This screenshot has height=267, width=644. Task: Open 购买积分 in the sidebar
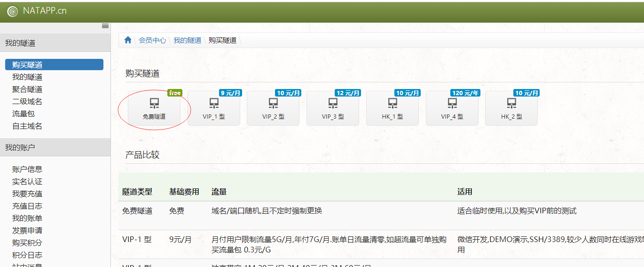click(27, 243)
